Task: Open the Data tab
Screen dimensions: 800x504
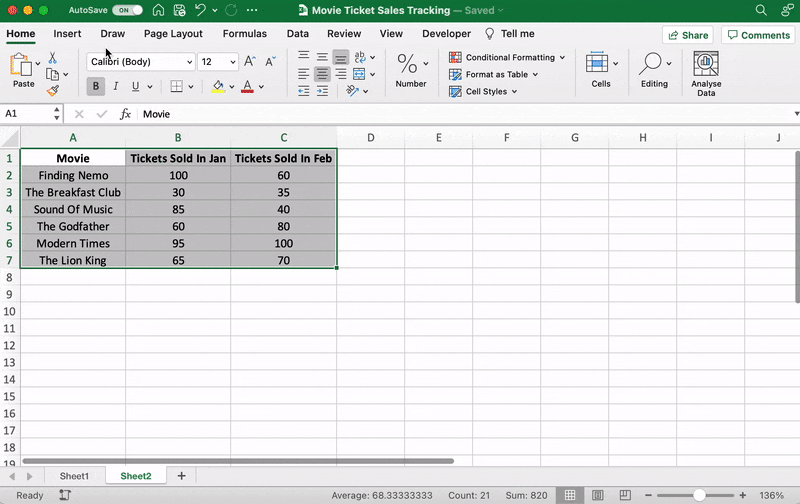Action: 297,34
